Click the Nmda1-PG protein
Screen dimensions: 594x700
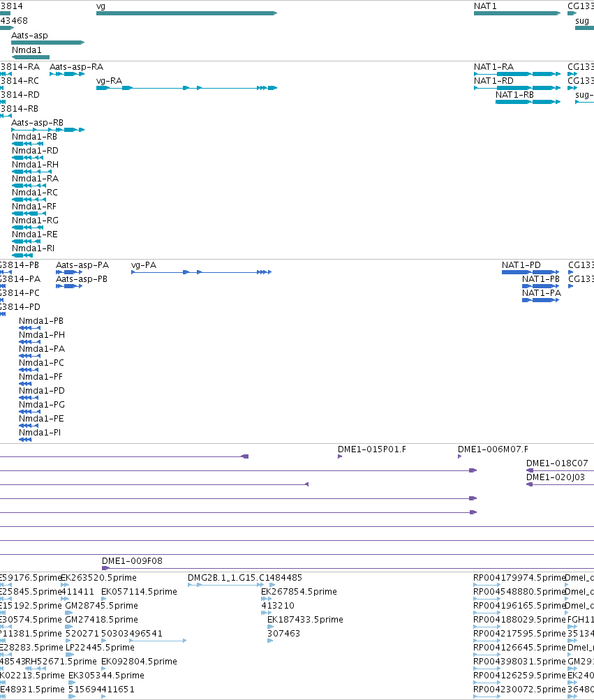[29, 412]
